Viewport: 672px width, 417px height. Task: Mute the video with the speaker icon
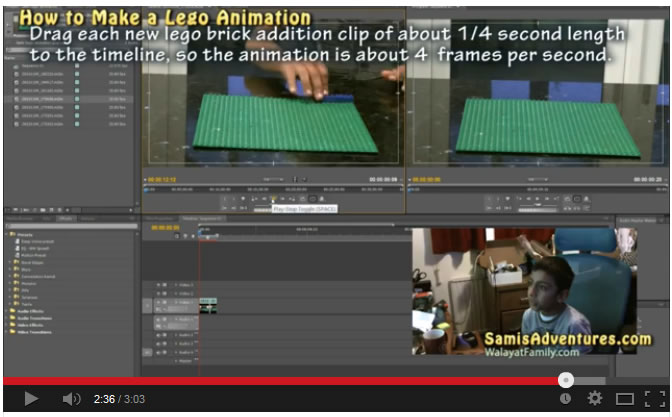click(71, 399)
